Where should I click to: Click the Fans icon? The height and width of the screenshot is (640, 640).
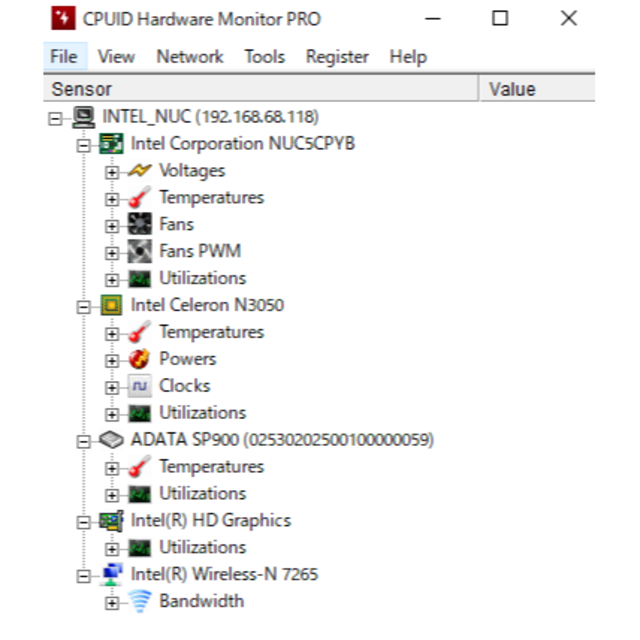(x=140, y=224)
